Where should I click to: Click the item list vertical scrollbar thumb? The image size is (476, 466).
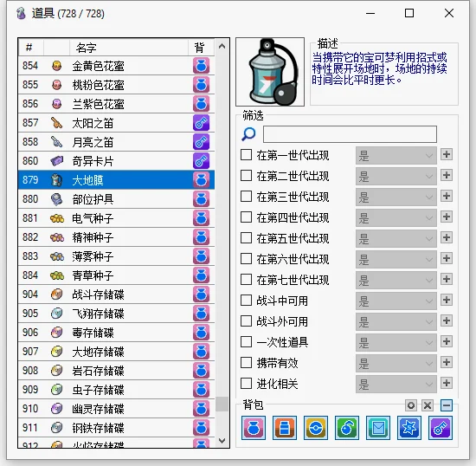222,404
